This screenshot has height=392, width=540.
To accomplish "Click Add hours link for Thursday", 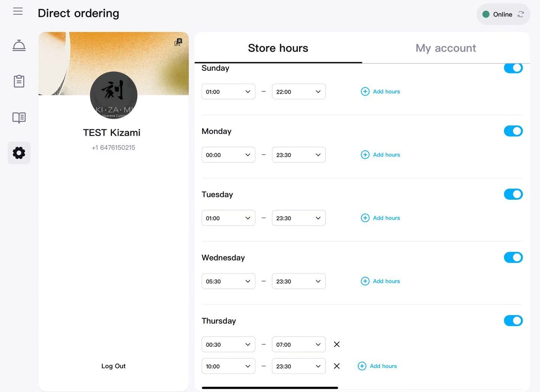I will tap(383, 366).
